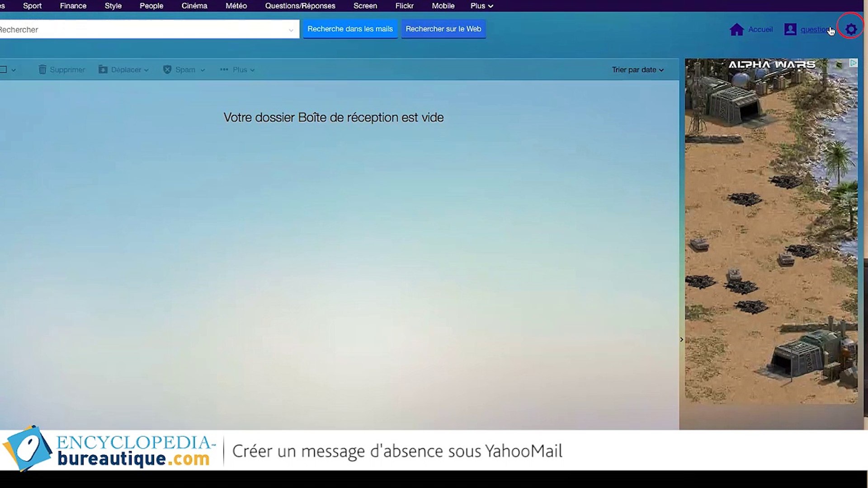Click the Accueil home icon
The height and width of the screenshot is (488, 868).
736,29
